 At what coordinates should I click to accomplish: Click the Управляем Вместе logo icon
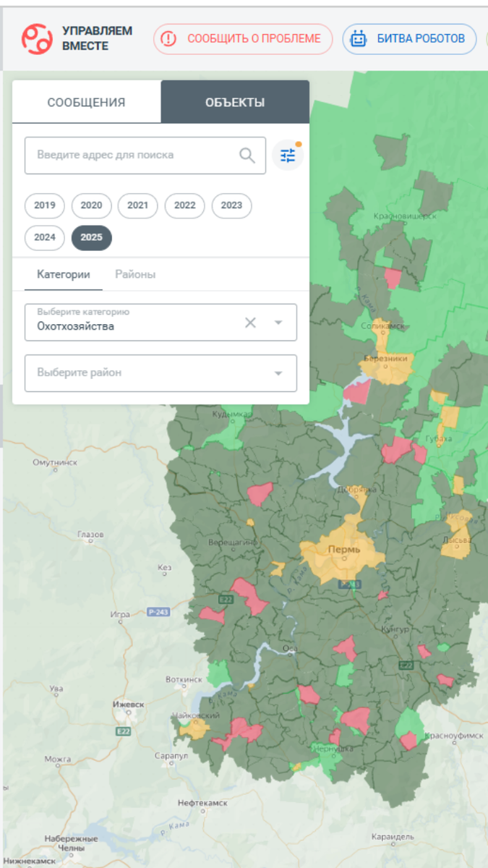[37, 39]
